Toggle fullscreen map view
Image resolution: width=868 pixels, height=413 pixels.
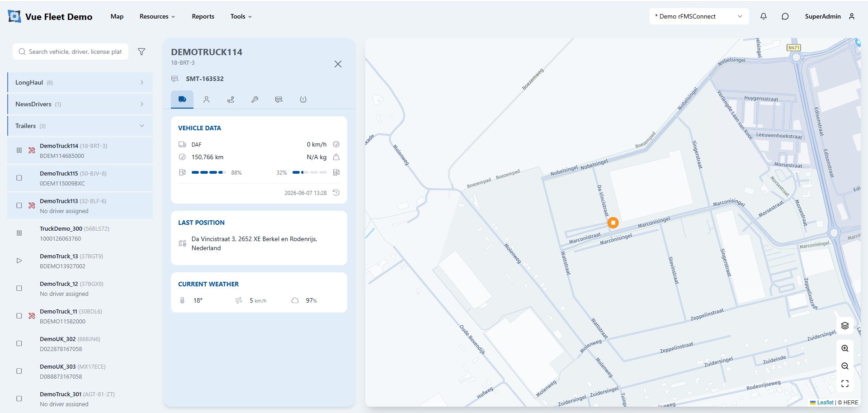point(845,384)
